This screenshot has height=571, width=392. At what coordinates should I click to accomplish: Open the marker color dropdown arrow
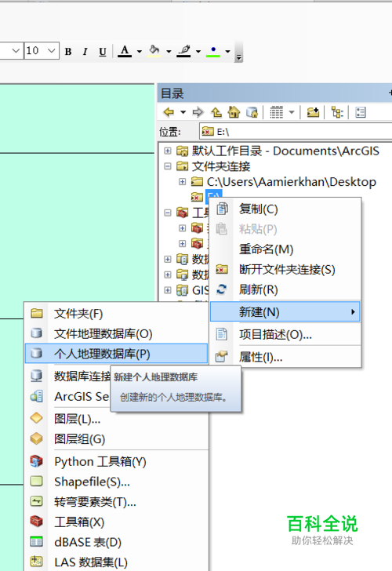pyautogui.click(x=227, y=51)
